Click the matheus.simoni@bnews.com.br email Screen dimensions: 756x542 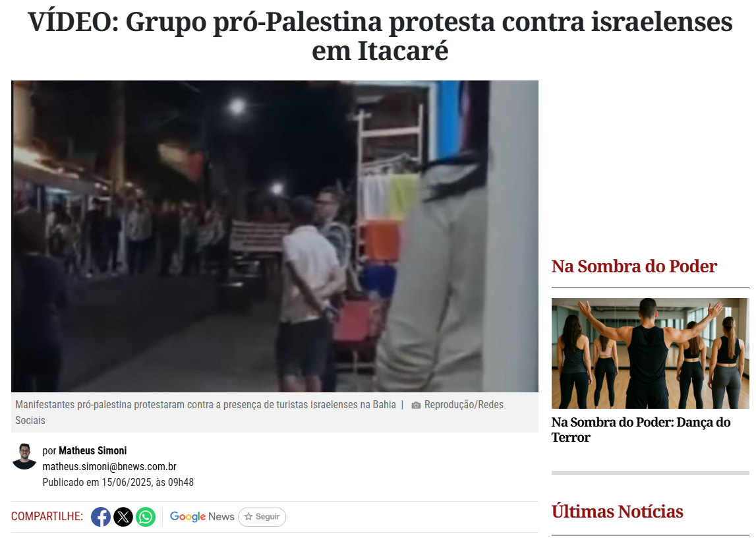[x=109, y=466]
